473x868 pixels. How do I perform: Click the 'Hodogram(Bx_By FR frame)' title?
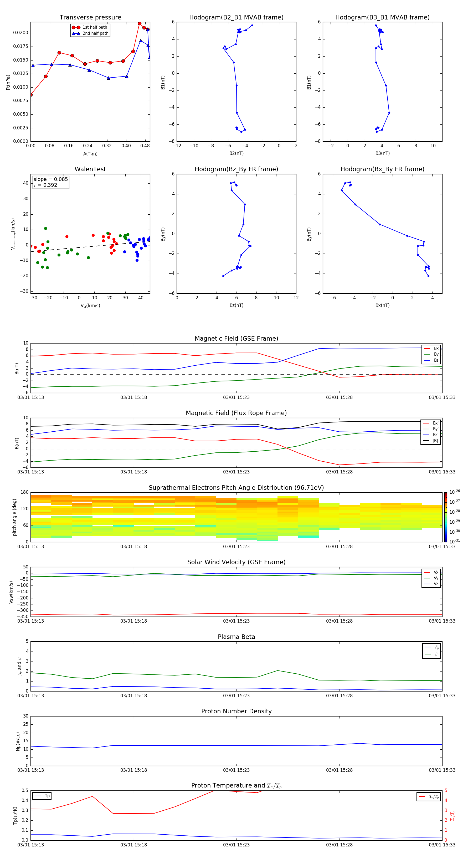click(382, 169)
